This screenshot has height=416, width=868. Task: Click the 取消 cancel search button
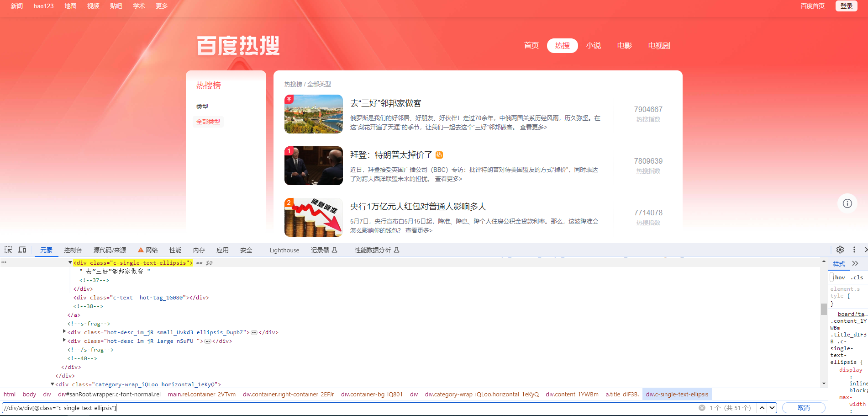click(804, 408)
